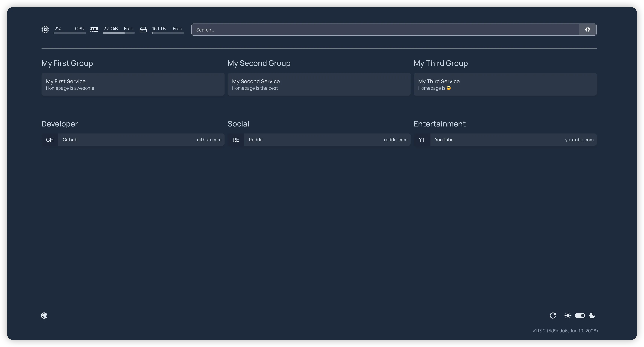Click the 'Homepage is awesome' description

pyautogui.click(x=70, y=88)
